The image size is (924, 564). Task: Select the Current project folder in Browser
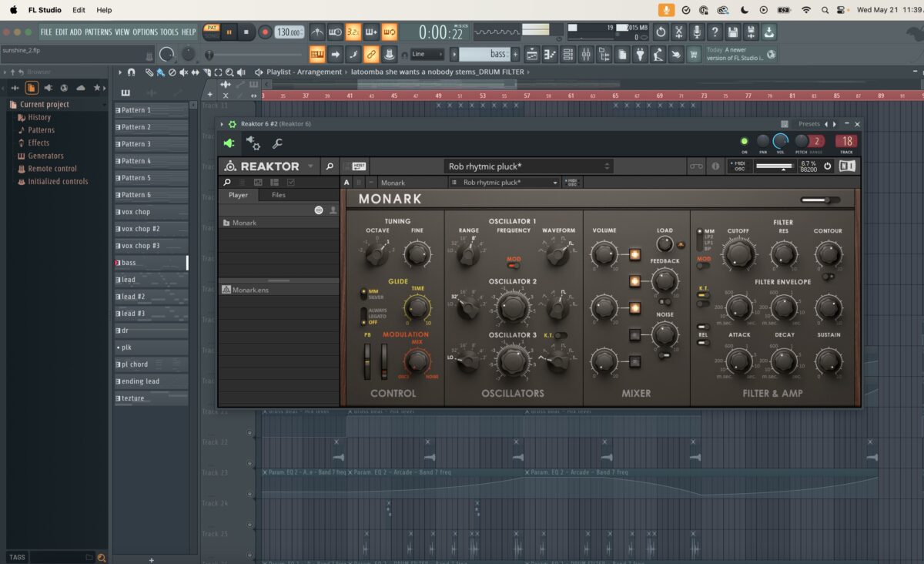coord(45,105)
